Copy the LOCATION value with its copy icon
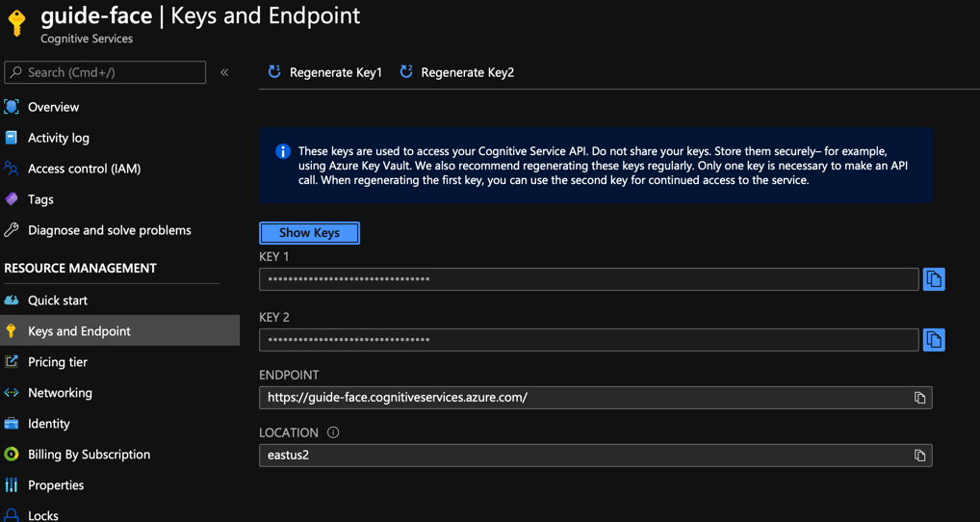Image resolution: width=980 pixels, height=522 pixels. coord(919,456)
